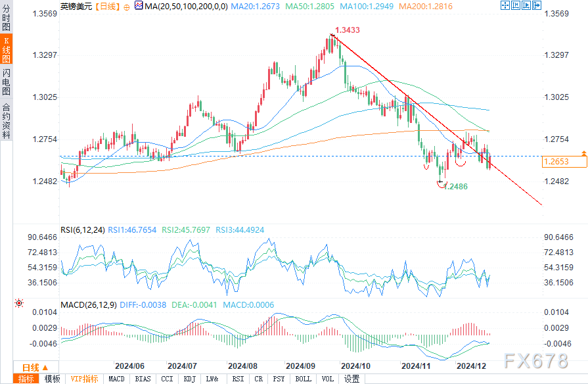Click the MACD(26,12,9) panel label
The width and height of the screenshot is (588, 384).
point(89,305)
